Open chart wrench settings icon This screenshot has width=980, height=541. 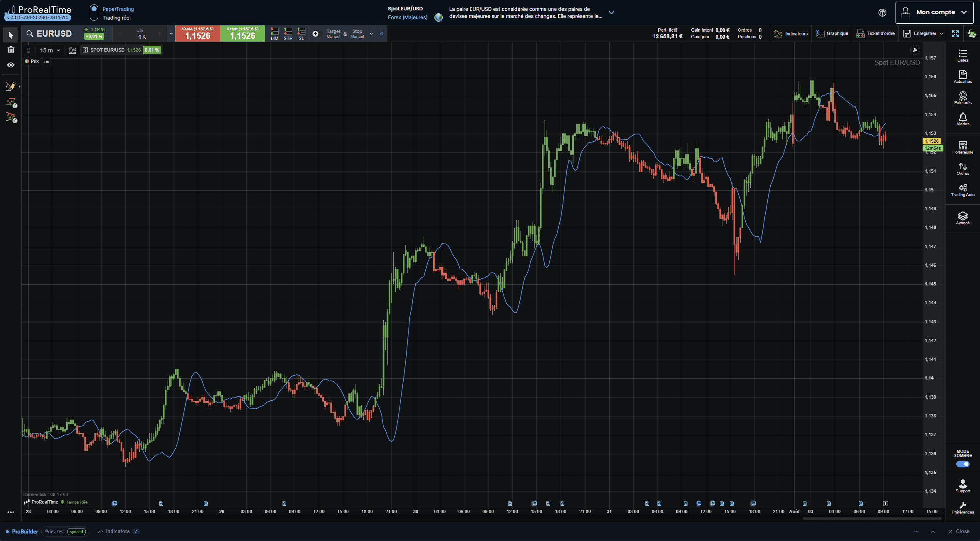[915, 50]
